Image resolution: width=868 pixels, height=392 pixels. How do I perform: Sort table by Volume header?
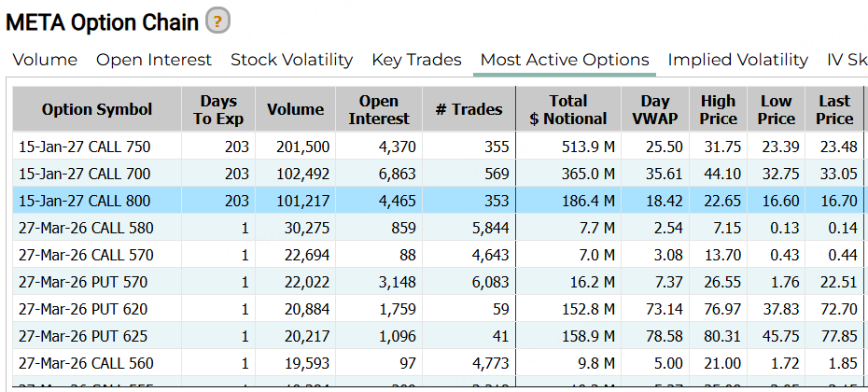click(295, 110)
